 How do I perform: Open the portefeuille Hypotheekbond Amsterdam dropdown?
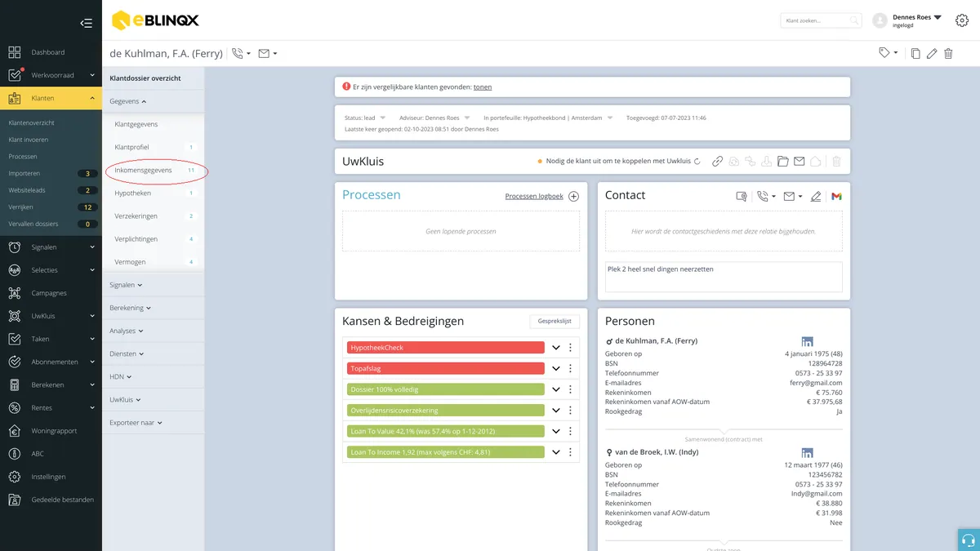click(548, 118)
